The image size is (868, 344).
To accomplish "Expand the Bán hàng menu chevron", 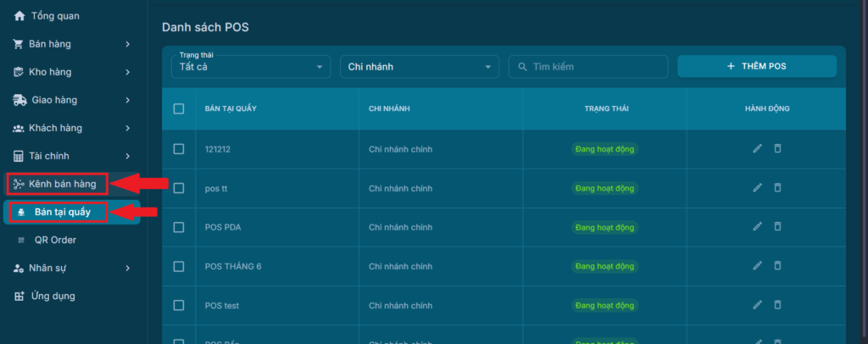I will point(127,44).
